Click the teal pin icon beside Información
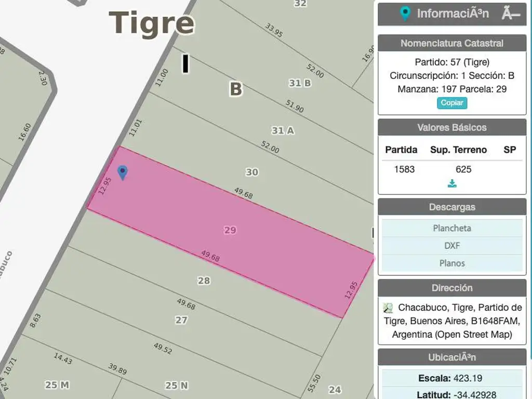Viewport: 532px width, 399px height. pyautogui.click(x=405, y=14)
